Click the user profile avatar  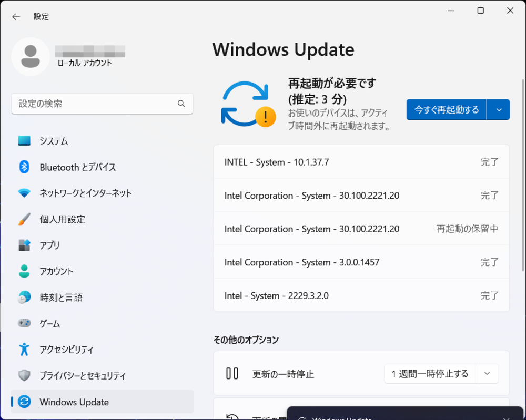coord(31,56)
